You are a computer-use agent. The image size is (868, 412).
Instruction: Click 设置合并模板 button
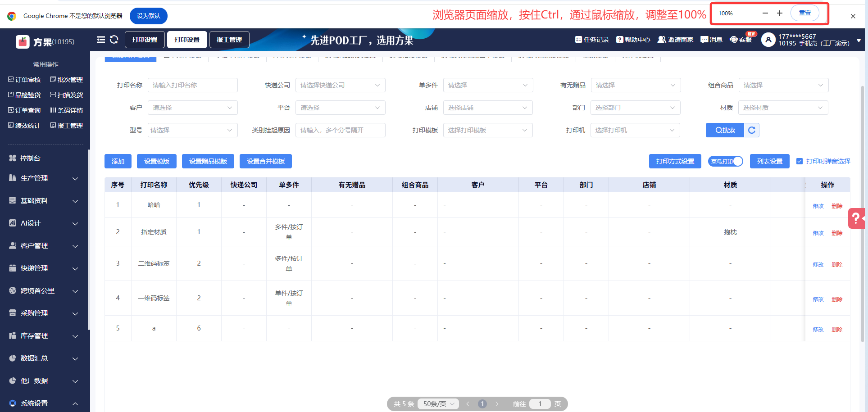coord(266,161)
